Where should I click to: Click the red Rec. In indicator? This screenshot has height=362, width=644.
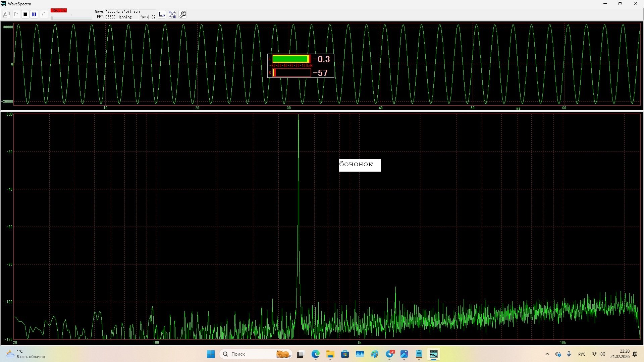[59, 11]
